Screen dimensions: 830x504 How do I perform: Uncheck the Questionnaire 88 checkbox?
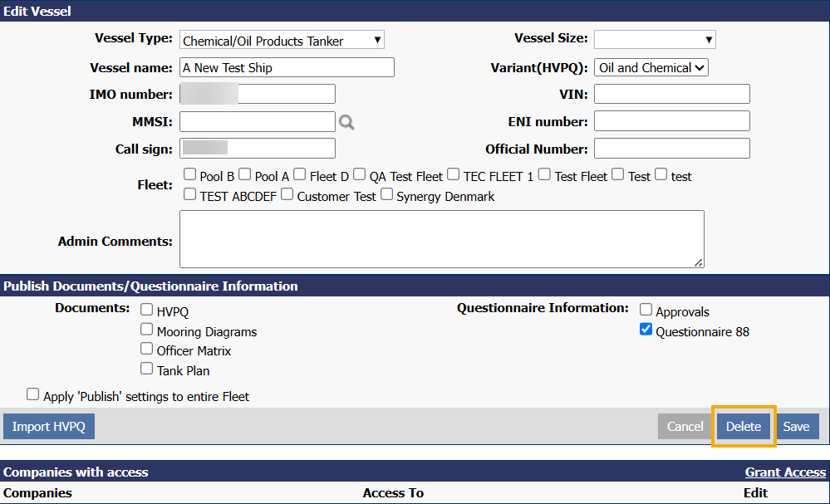click(646, 330)
